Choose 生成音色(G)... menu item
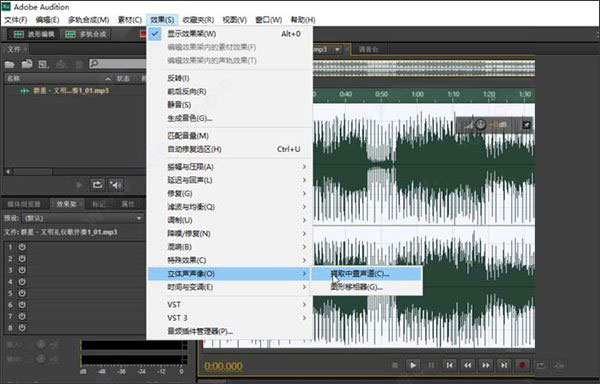 230,118
